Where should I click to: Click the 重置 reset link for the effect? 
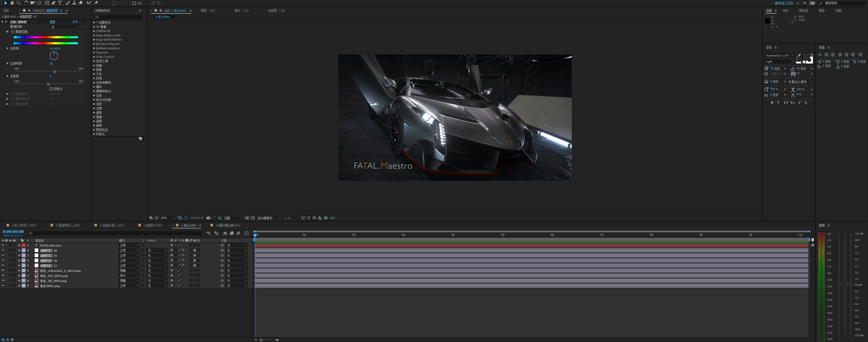click(52, 22)
